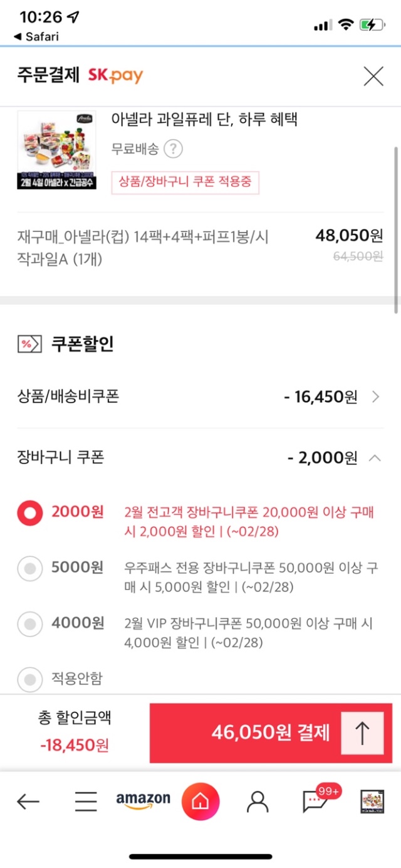Select the 2000원 cart coupon radio
401x868 pixels.
[x=29, y=514]
